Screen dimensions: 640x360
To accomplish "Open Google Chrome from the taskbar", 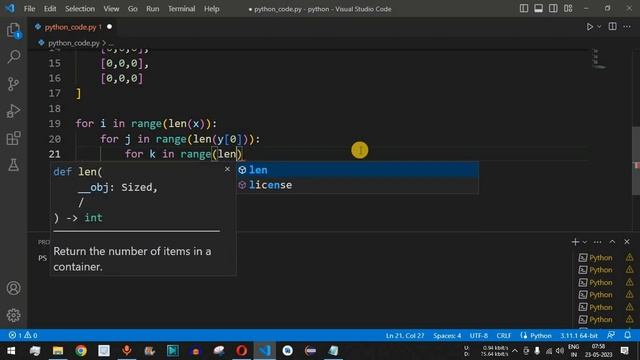I will pyautogui.click(x=81, y=351).
